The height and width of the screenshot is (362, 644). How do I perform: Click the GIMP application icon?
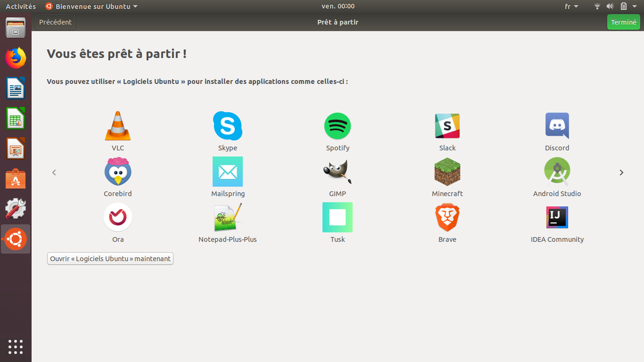click(x=338, y=172)
